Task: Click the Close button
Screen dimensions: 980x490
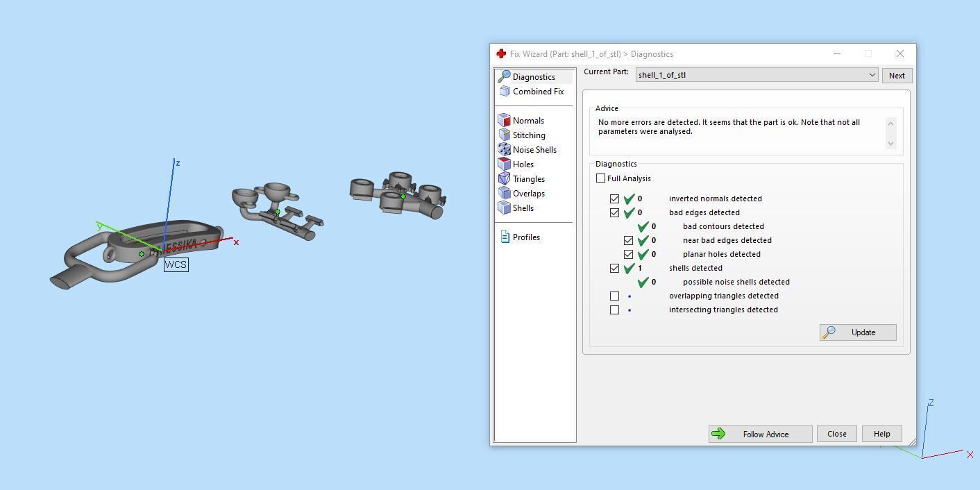Action: pos(837,434)
